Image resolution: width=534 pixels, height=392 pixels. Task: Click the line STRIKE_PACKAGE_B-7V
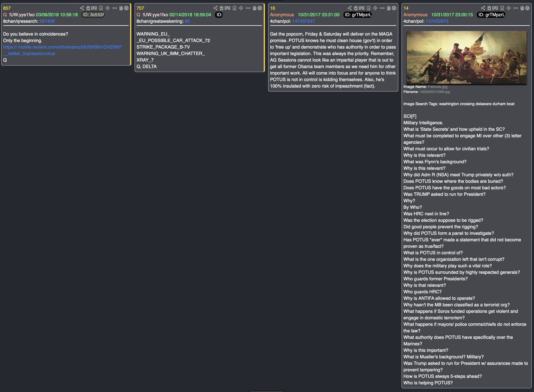pos(163,47)
